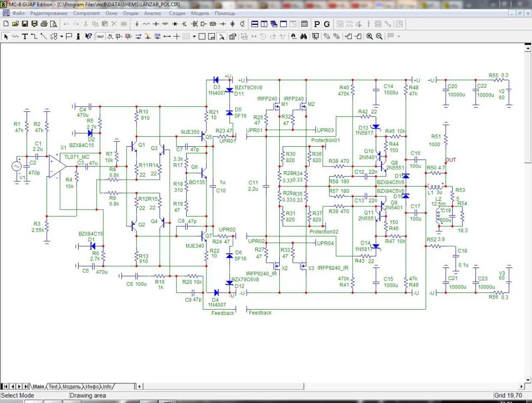The image size is (532, 403).
Task: Select the Capacitor component icon
Action: [x=156, y=24]
